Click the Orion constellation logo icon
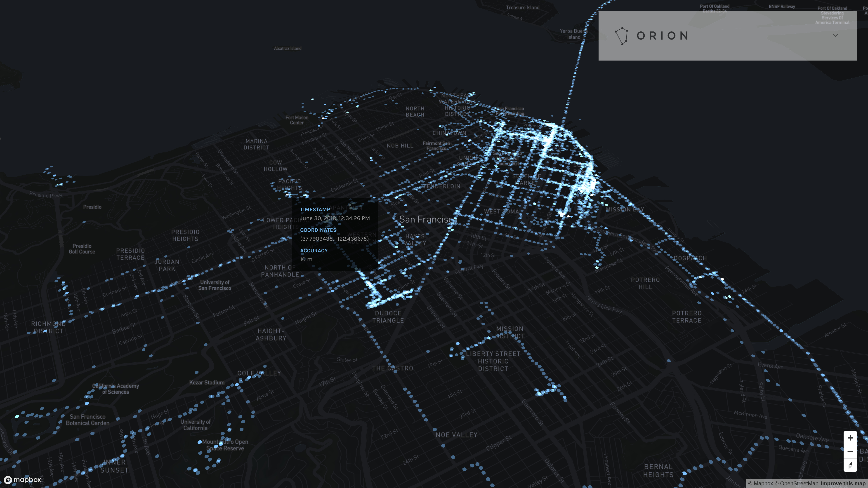Image resolution: width=868 pixels, height=488 pixels. pos(621,36)
